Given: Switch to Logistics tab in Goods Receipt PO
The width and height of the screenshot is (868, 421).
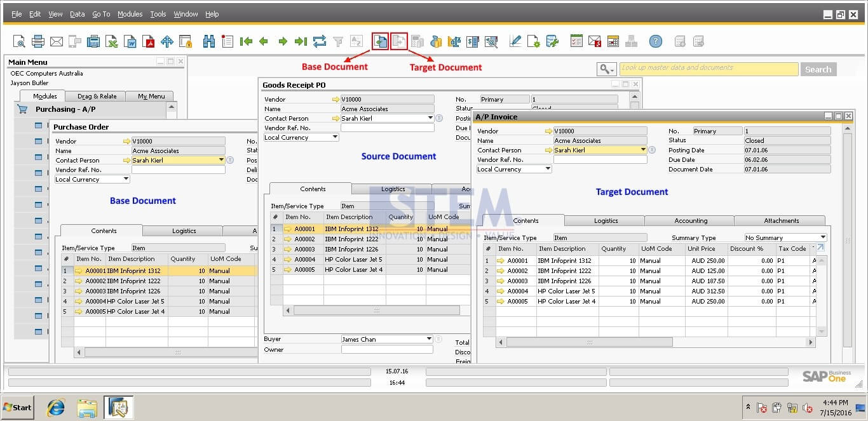Looking at the screenshot, I should pyautogui.click(x=393, y=189).
